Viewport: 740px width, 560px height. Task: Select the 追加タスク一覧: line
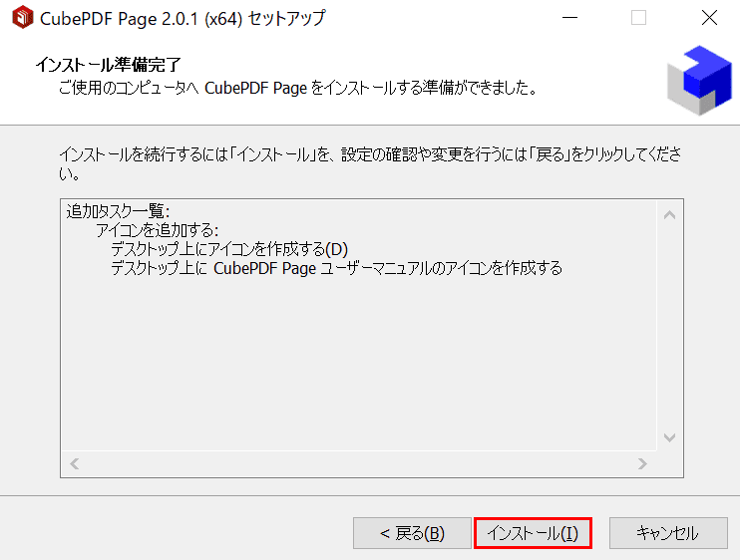pos(118,211)
